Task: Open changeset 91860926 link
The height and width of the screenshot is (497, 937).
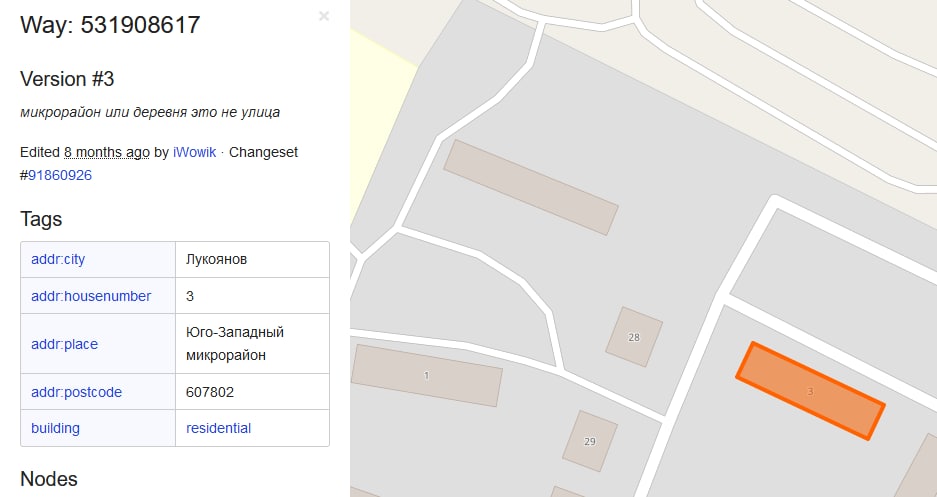Action: (60, 175)
